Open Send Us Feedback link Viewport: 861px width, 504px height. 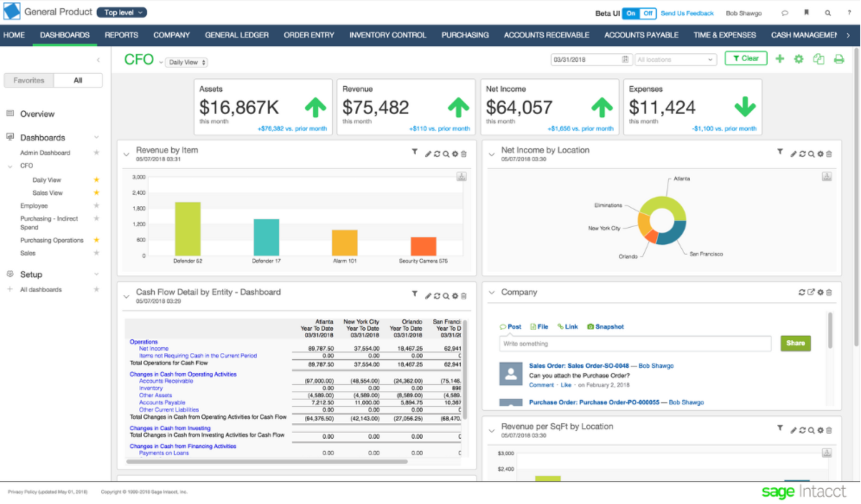point(687,13)
